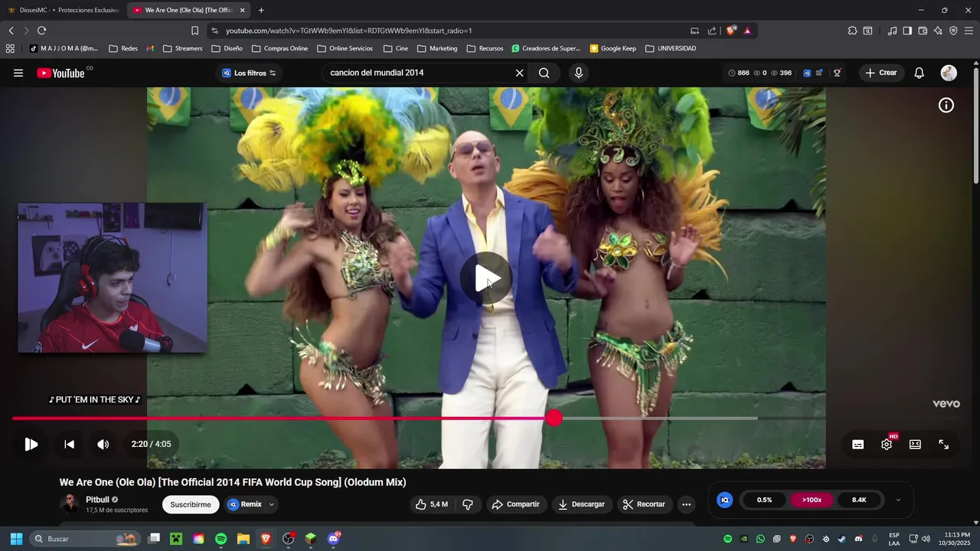Screen dimensions: 980x551
Task: Skip to the previous video in the player
Action: point(69,444)
